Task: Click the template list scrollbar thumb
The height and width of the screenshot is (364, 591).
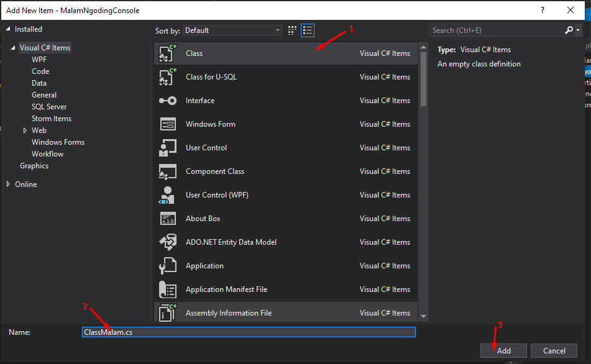Action: coord(423,79)
